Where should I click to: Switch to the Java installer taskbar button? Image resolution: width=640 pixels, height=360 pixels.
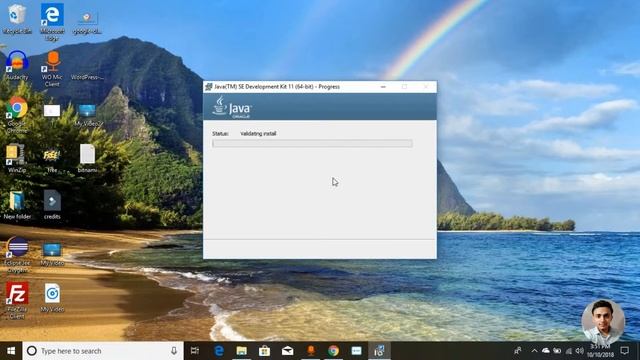coord(380,351)
